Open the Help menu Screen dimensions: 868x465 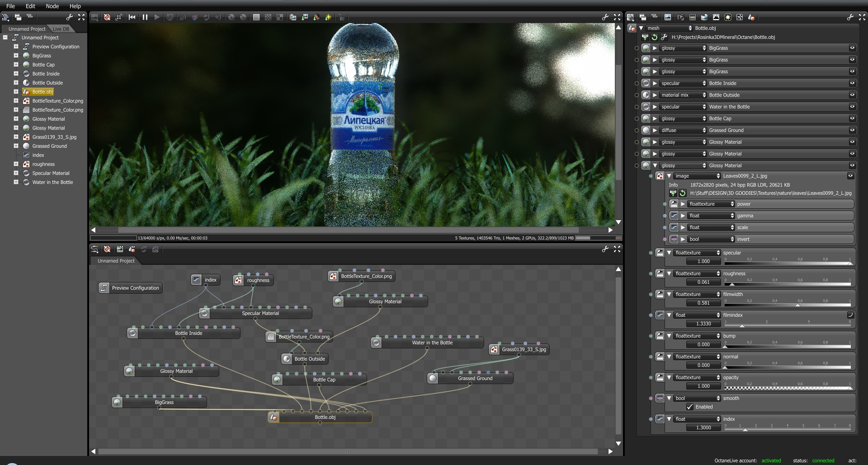[x=75, y=6]
